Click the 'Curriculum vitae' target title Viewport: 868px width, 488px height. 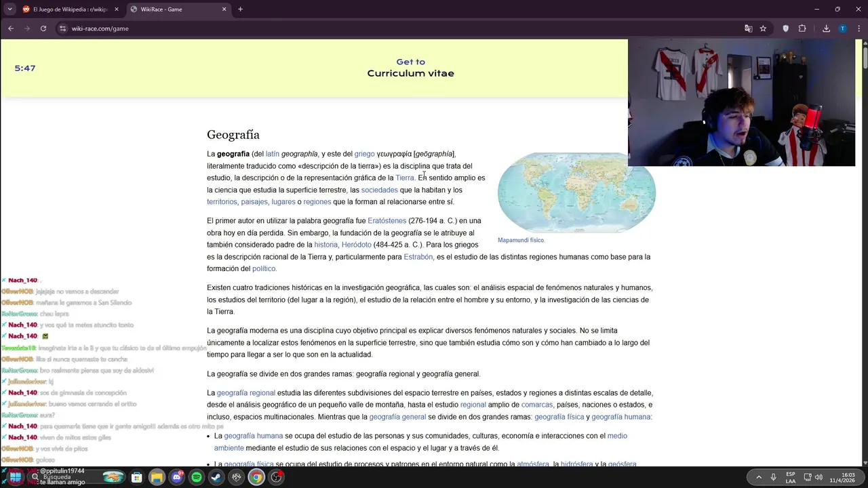point(410,73)
